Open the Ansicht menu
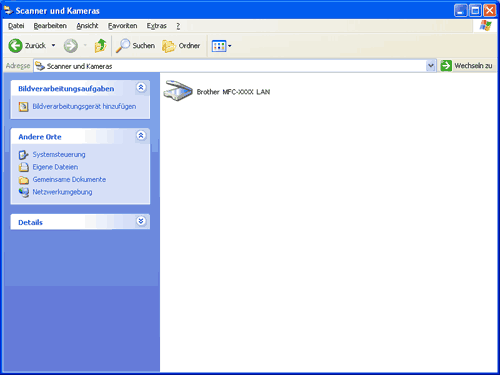This screenshot has width=500, height=375. [87, 26]
